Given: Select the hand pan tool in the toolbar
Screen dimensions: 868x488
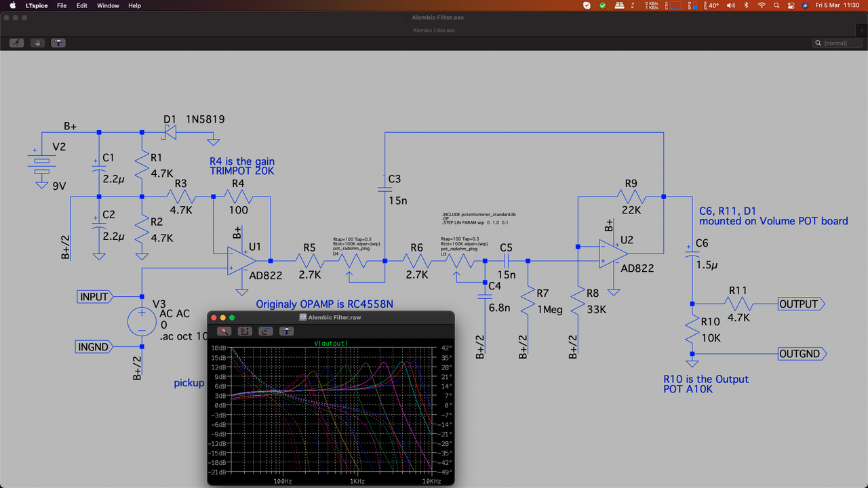Looking at the screenshot, I should (x=37, y=43).
